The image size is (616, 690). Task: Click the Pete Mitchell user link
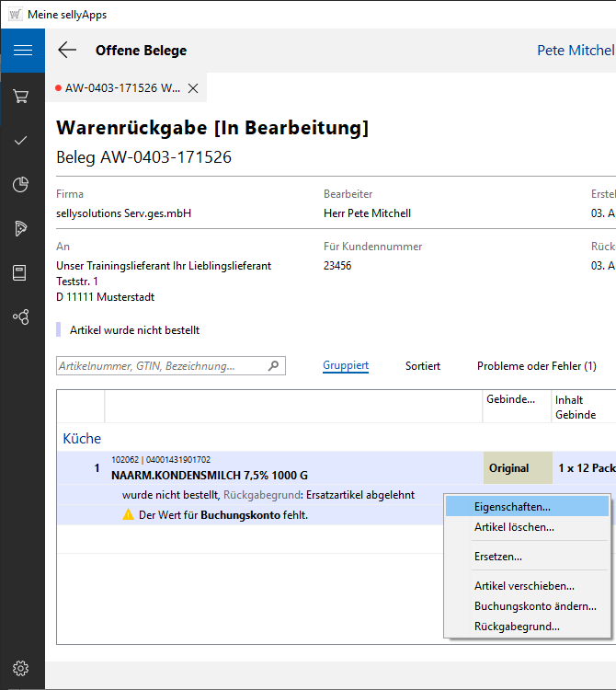[x=575, y=51]
